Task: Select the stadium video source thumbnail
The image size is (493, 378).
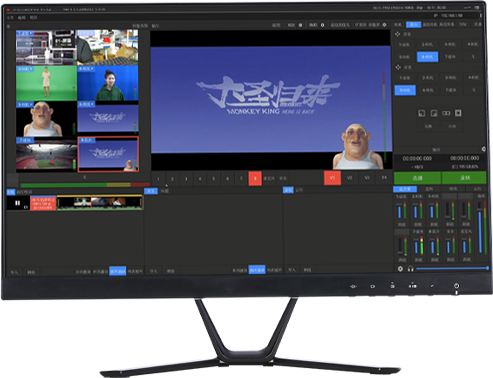Action: coord(46,154)
